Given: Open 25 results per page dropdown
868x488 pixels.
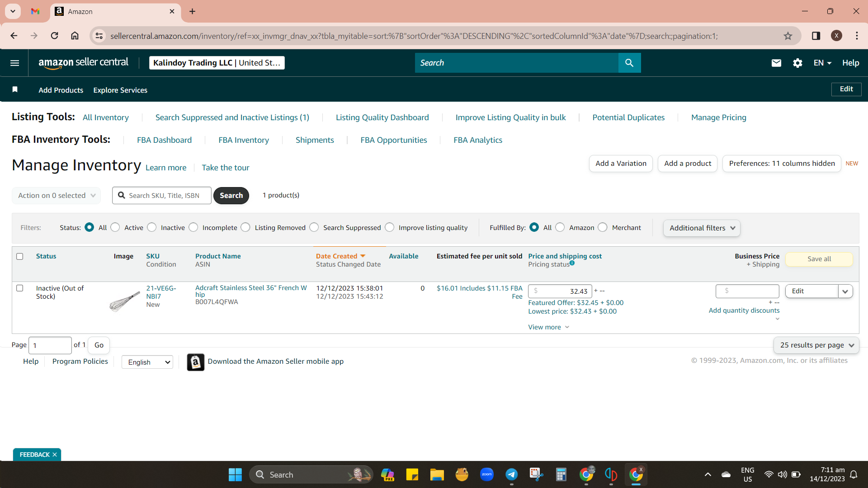Looking at the screenshot, I should (816, 345).
